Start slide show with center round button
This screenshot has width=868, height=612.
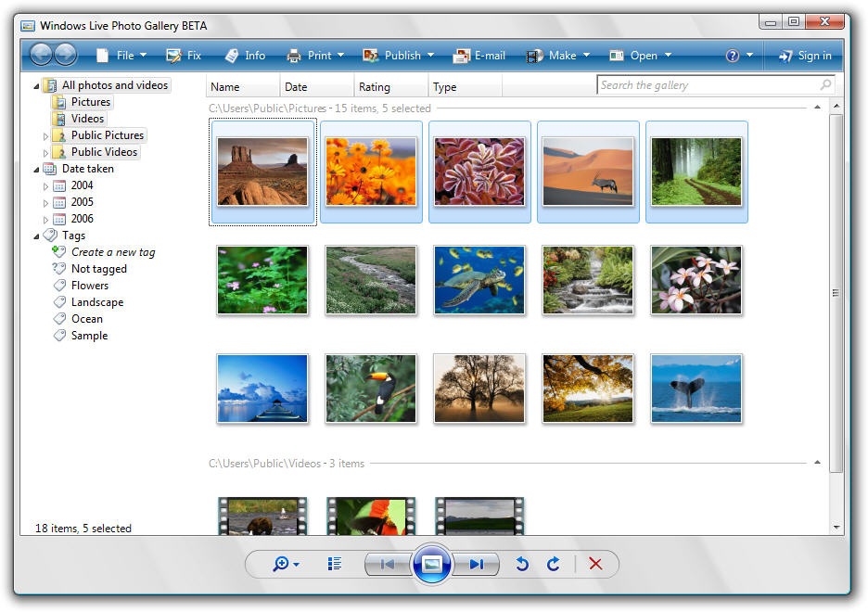[x=431, y=564]
